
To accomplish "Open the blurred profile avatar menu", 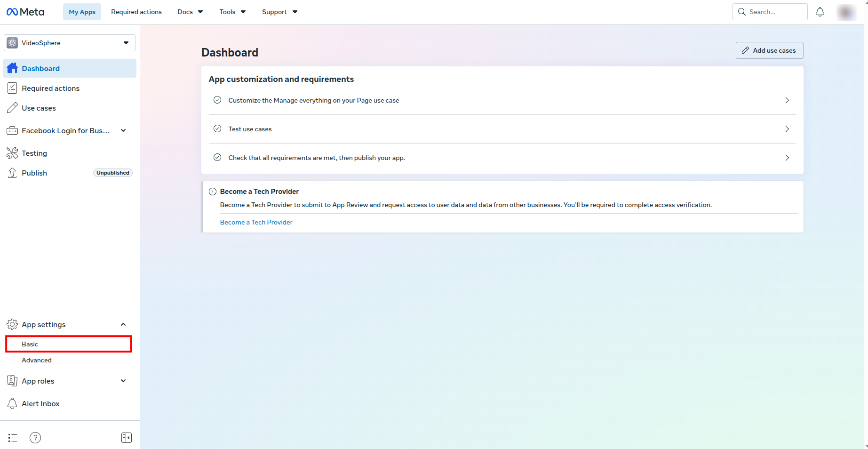I will pyautogui.click(x=846, y=12).
